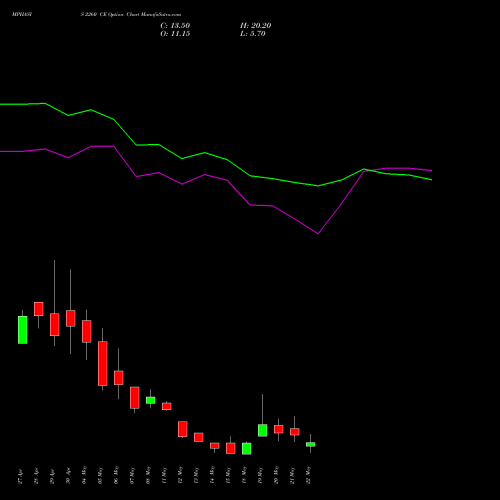Click the 04 May date label
Screen dimensions: 500x500
pos(84,475)
